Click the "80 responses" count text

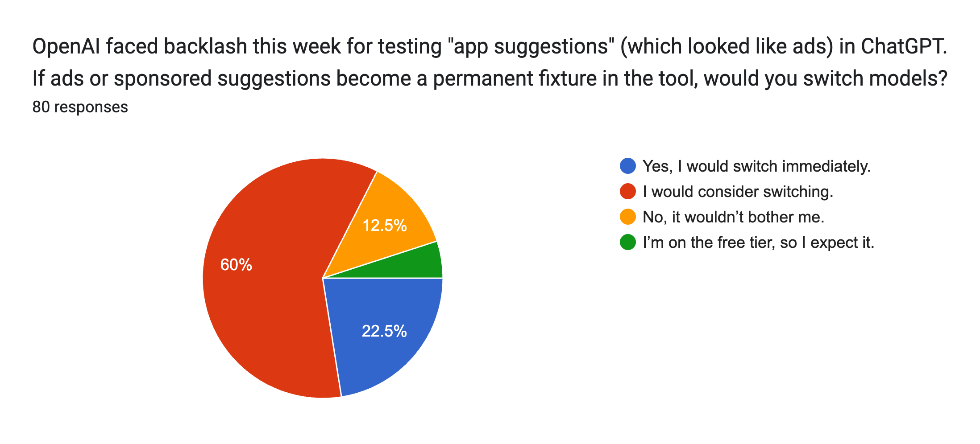(x=80, y=107)
